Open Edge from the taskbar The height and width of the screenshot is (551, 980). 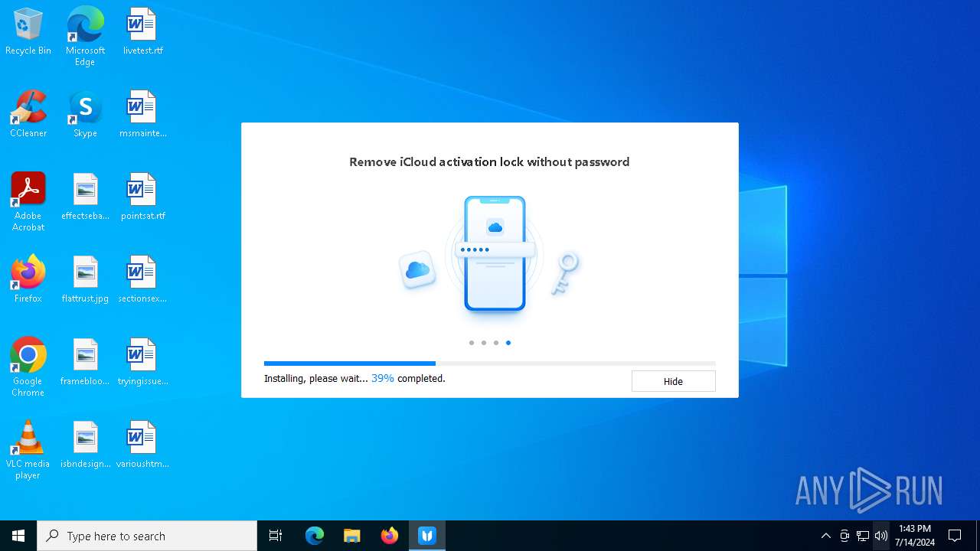click(315, 536)
